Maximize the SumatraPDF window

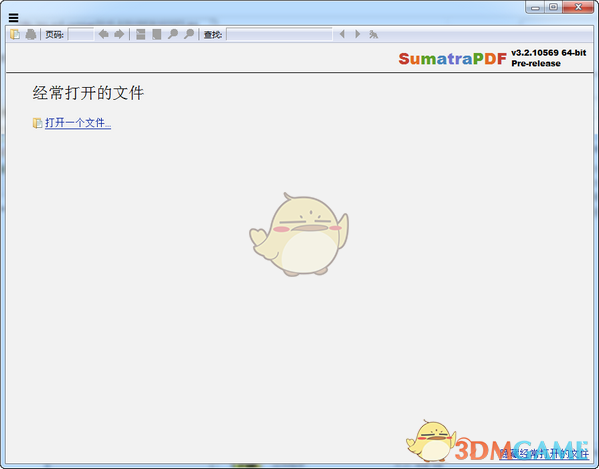pyautogui.click(x=553, y=7)
